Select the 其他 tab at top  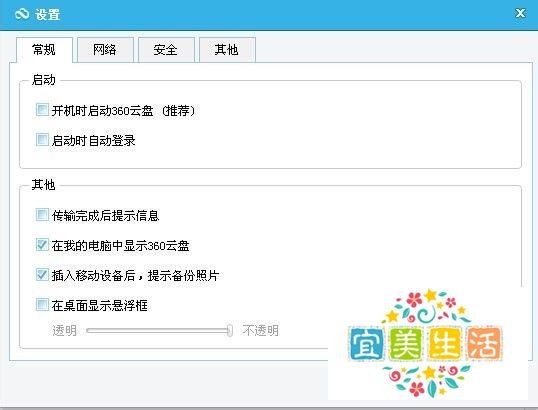(227, 50)
